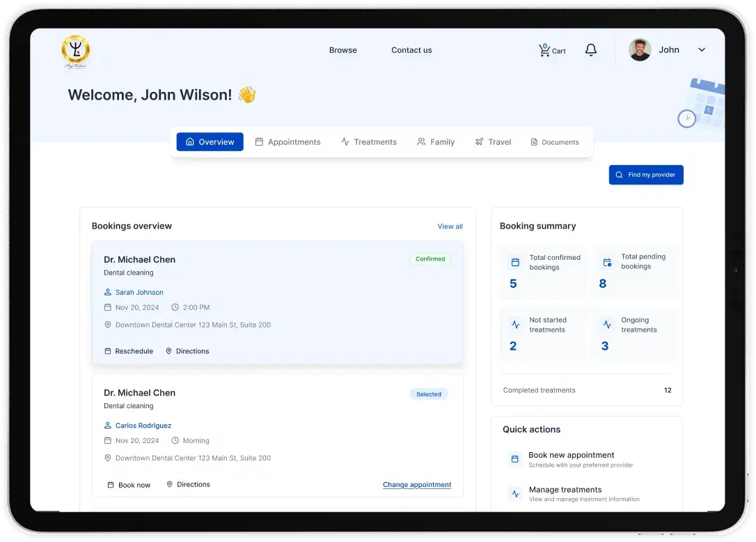The image size is (756, 542).
Task: Click the person icon beside Sarah Johnson
Action: (107, 292)
